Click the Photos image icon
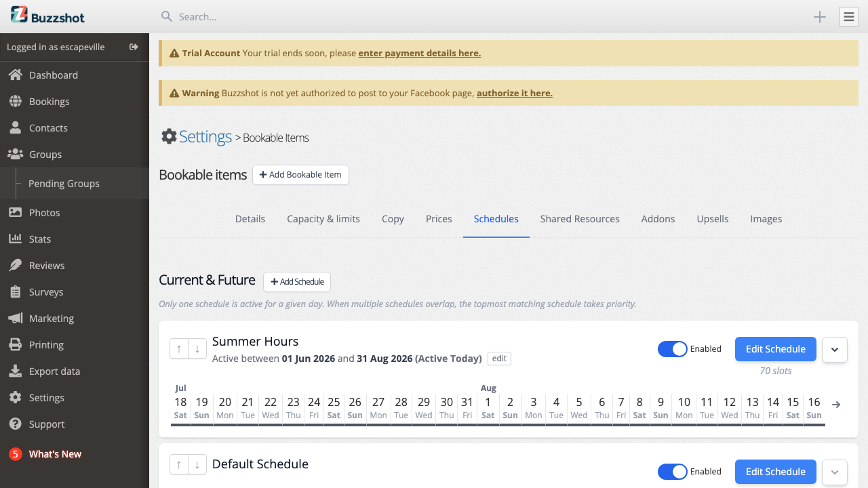 coord(15,212)
